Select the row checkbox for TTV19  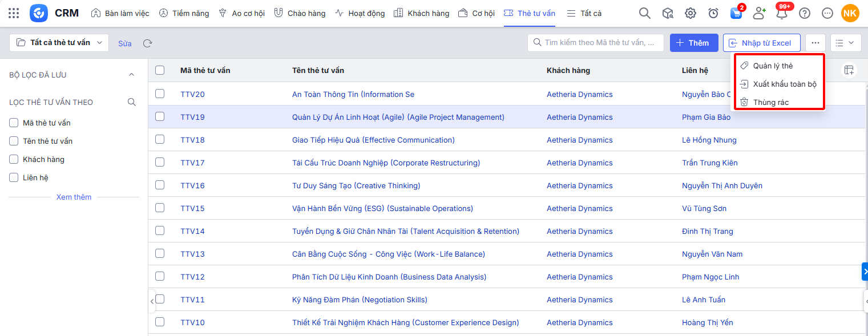[x=160, y=116]
